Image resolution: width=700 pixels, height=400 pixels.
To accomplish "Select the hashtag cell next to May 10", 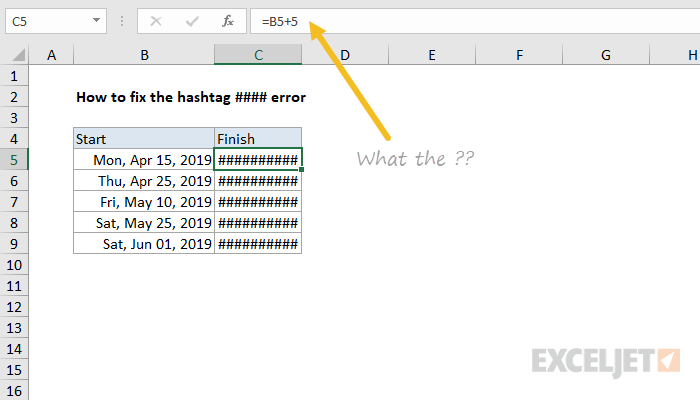I will point(258,201).
